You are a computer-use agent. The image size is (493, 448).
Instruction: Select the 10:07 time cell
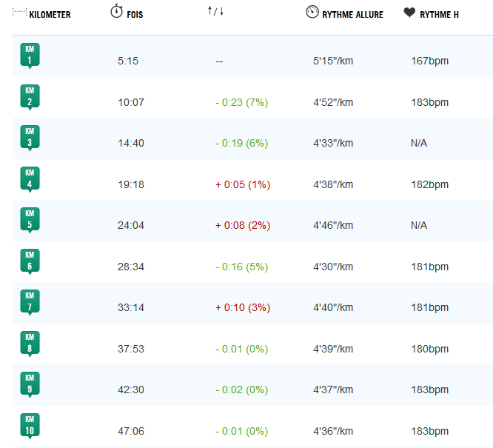pos(131,102)
